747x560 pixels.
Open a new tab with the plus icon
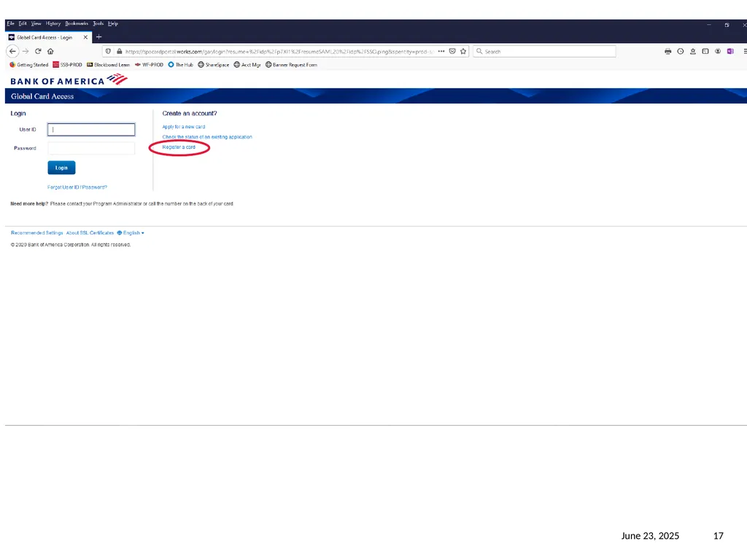[99, 36]
